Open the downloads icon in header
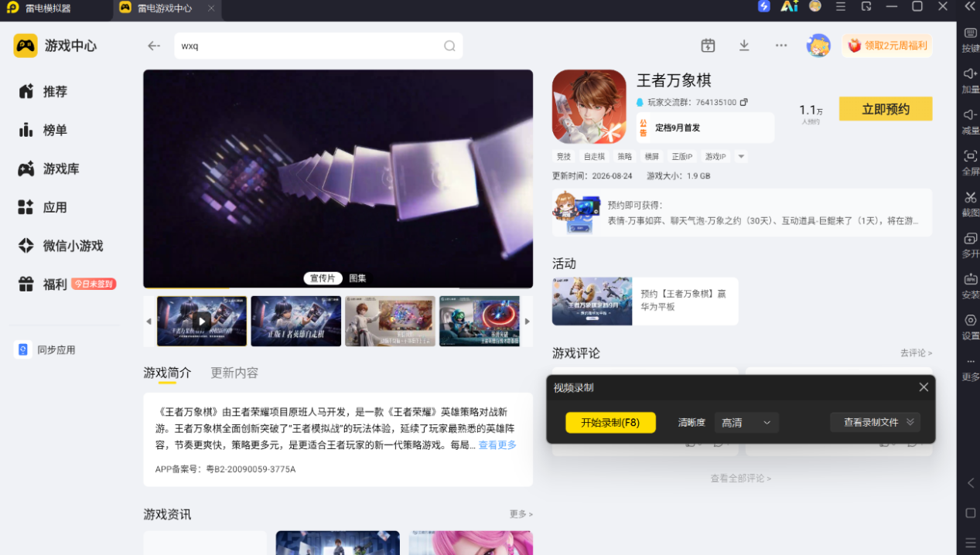Viewport: 980px width, 555px height. 744,46
